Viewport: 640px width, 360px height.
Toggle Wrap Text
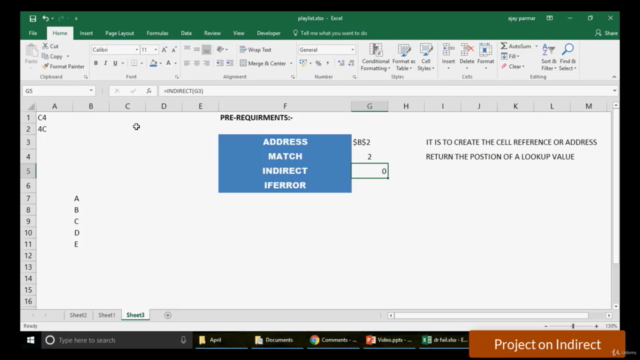[x=256, y=50]
